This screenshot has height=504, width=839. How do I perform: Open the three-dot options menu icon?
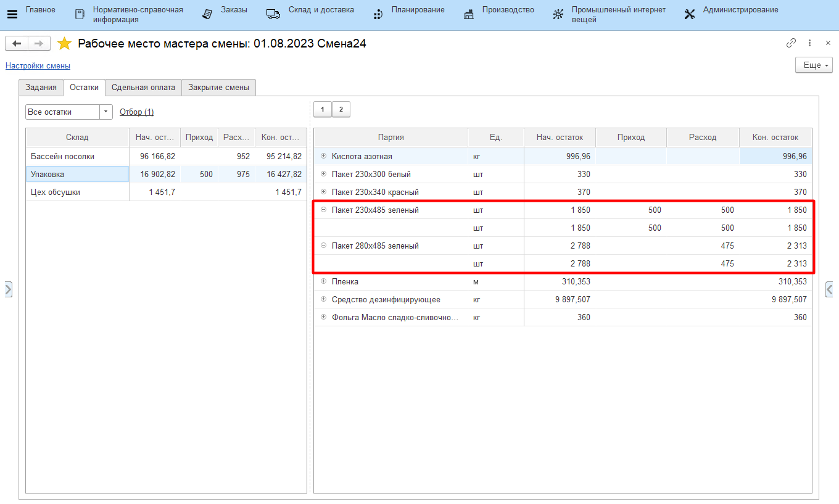pos(810,43)
